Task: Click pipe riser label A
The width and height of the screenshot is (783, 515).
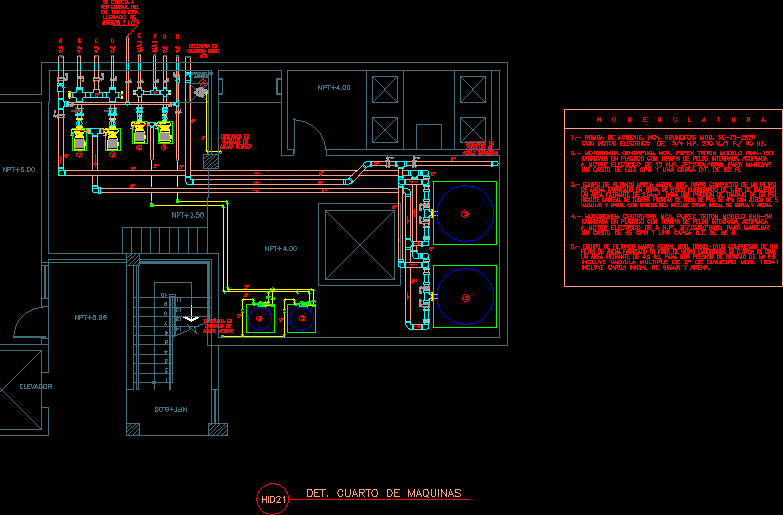Action: pyautogui.click(x=61, y=41)
